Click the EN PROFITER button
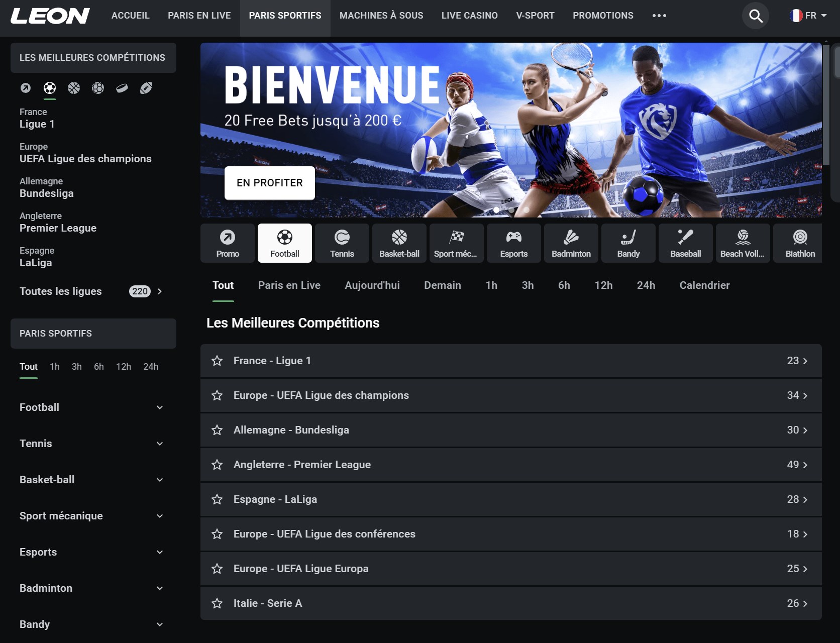Screen dimensions: 840x643 coord(270,183)
